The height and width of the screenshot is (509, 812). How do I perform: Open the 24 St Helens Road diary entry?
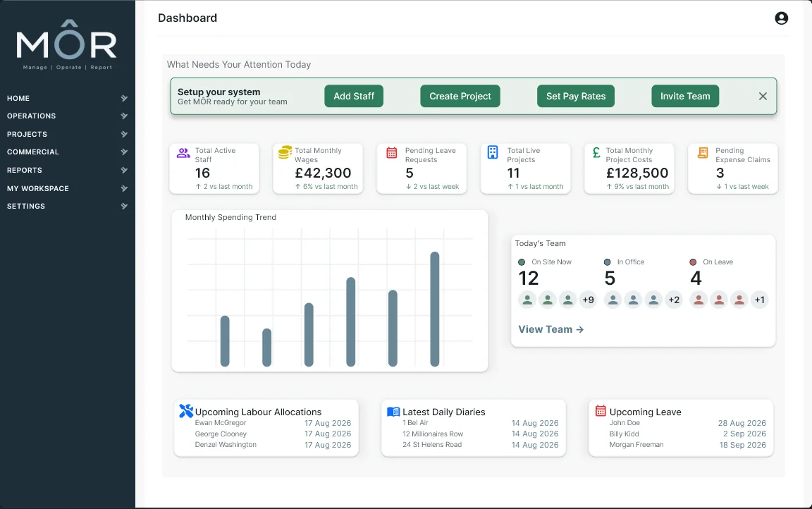pos(480,445)
